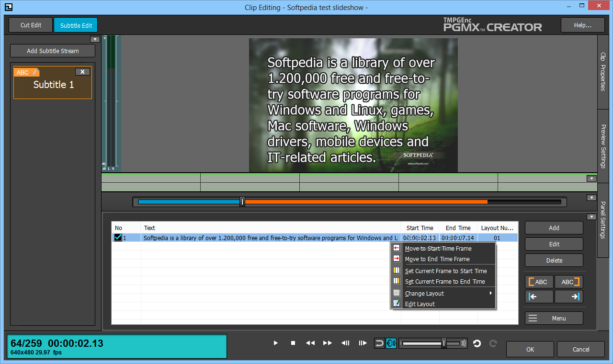Choose Move to Start Time Frame
Viewport: 613px width, 364px height.
tap(438, 248)
